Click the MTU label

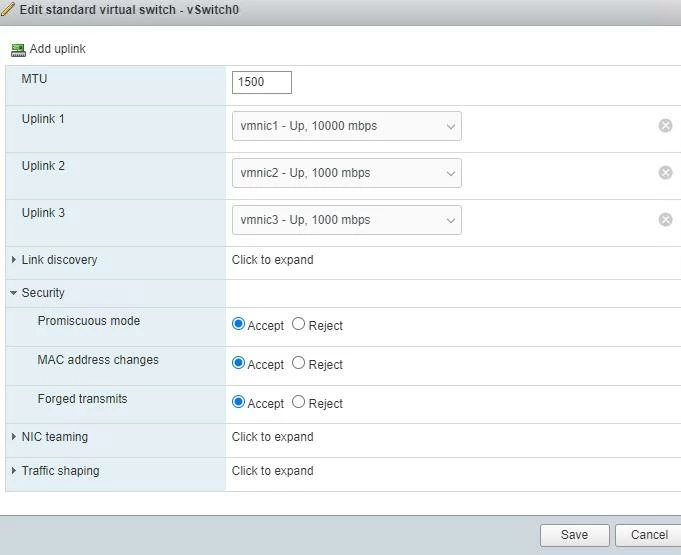pyautogui.click(x=34, y=79)
